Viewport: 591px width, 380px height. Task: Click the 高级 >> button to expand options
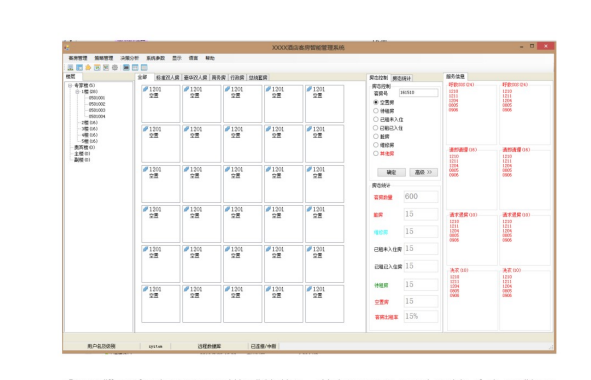(x=424, y=172)
